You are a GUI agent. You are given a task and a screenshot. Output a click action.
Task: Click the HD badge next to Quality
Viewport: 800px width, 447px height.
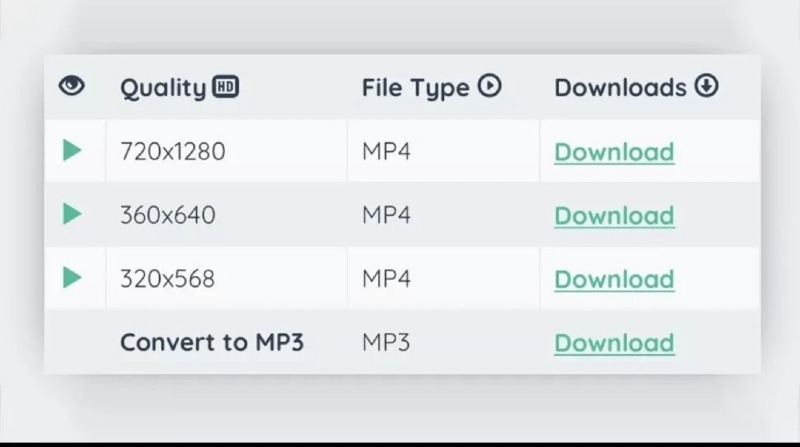[x=226, y=86]
